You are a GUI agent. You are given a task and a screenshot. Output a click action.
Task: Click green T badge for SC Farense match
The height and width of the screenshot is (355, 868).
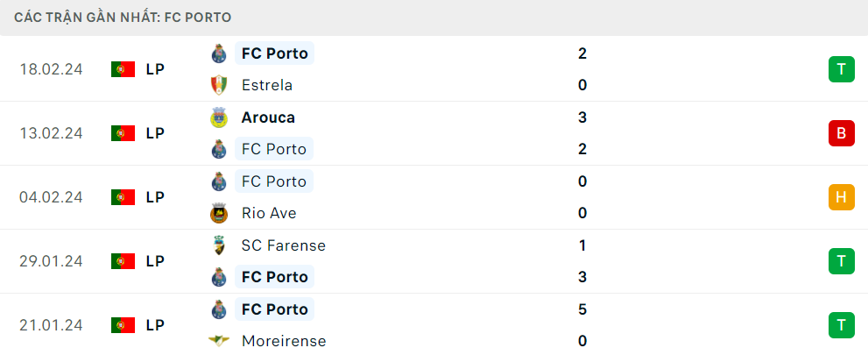(842, 261)
